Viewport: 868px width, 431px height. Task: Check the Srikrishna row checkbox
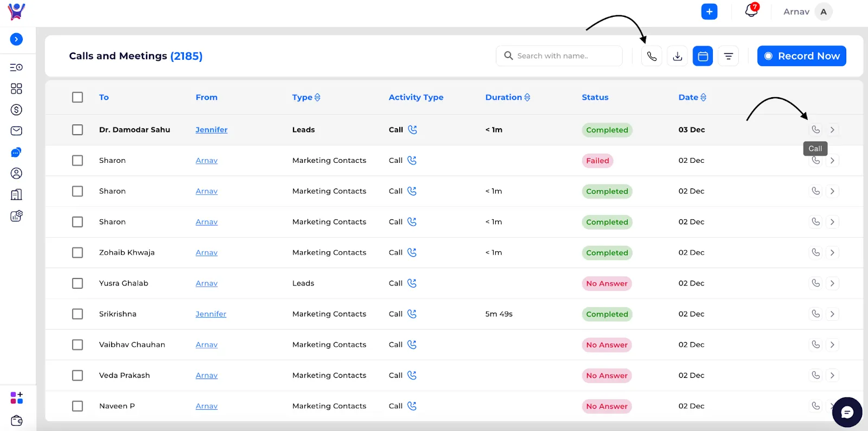pyautogui.click(x=78, y=314)
